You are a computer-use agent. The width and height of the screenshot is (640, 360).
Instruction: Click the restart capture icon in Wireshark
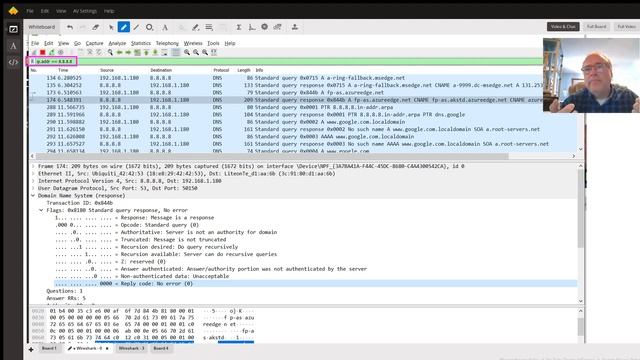51,52
